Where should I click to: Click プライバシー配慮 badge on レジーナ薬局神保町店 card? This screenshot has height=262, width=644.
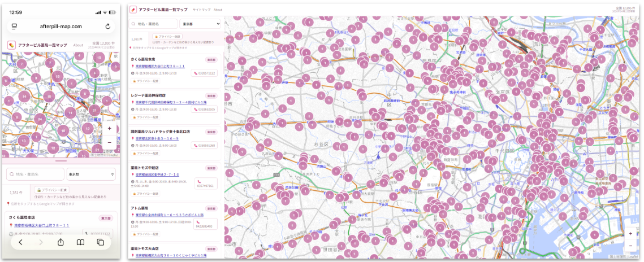[145, 117]
